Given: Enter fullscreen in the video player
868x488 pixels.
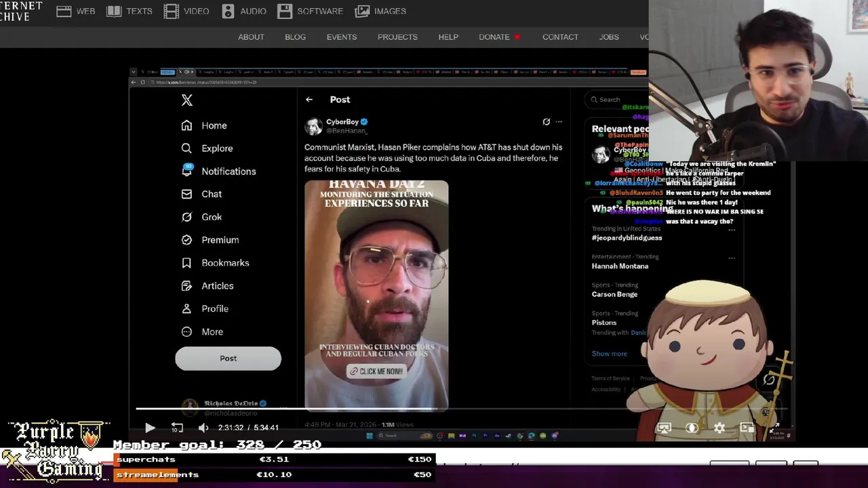Looking at the screenshot, I should pos(775,428).
